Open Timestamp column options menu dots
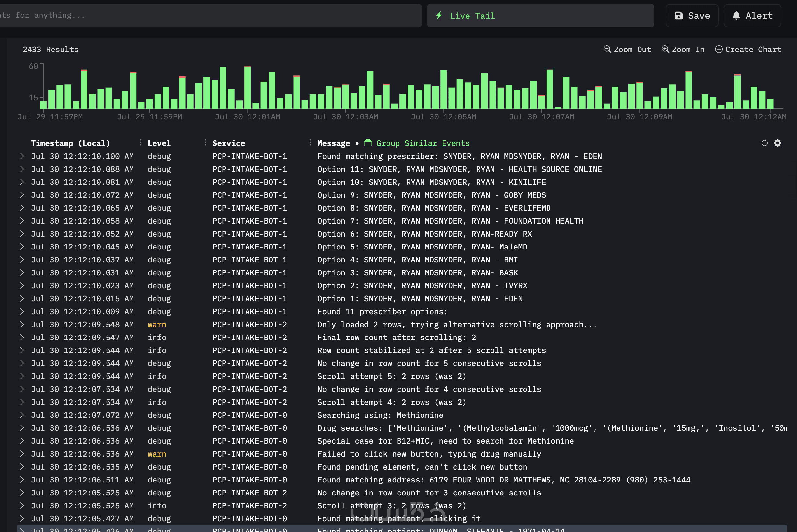This screenshot has height=532, width=797. pos(140,143)
